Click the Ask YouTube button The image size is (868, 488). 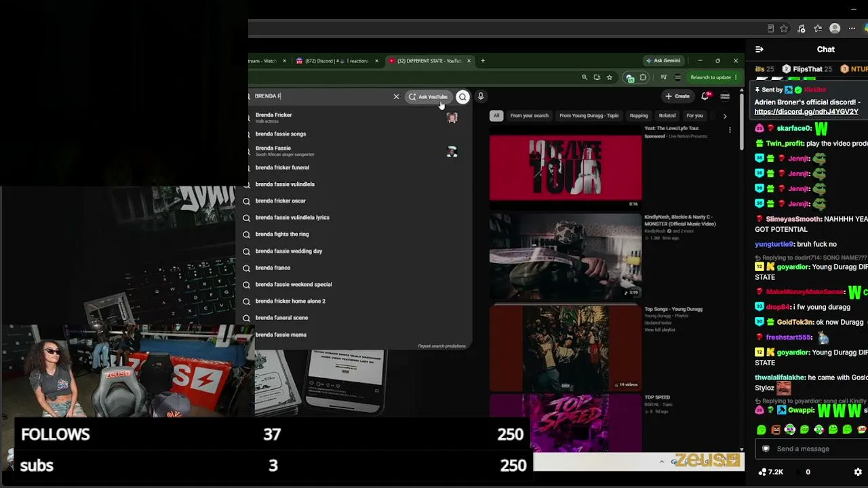[x=428, y=97]
